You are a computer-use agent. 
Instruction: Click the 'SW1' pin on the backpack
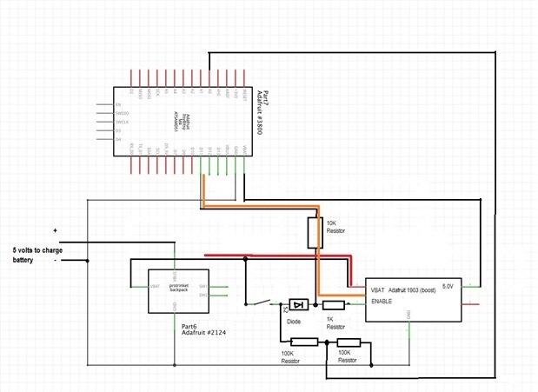point(203,286)
